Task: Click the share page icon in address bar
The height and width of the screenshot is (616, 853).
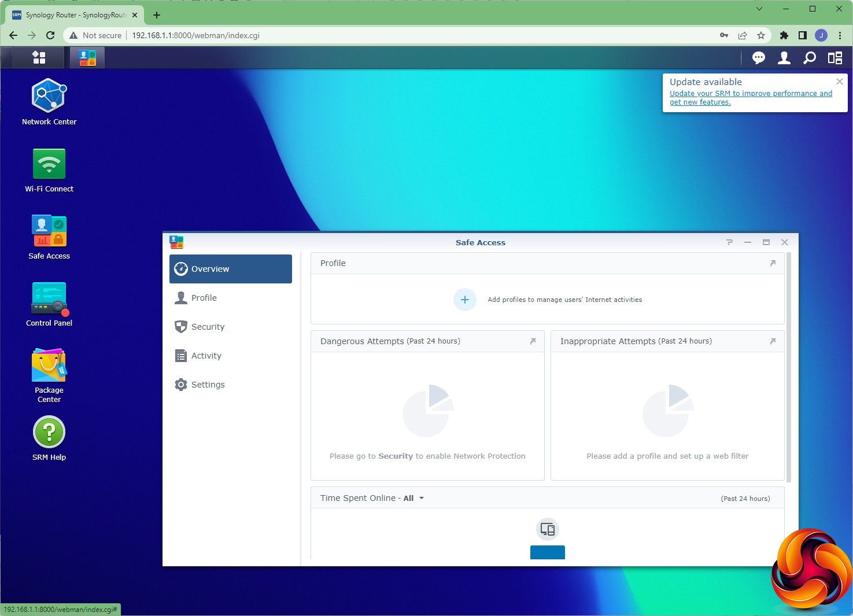Action: [743, 35]
